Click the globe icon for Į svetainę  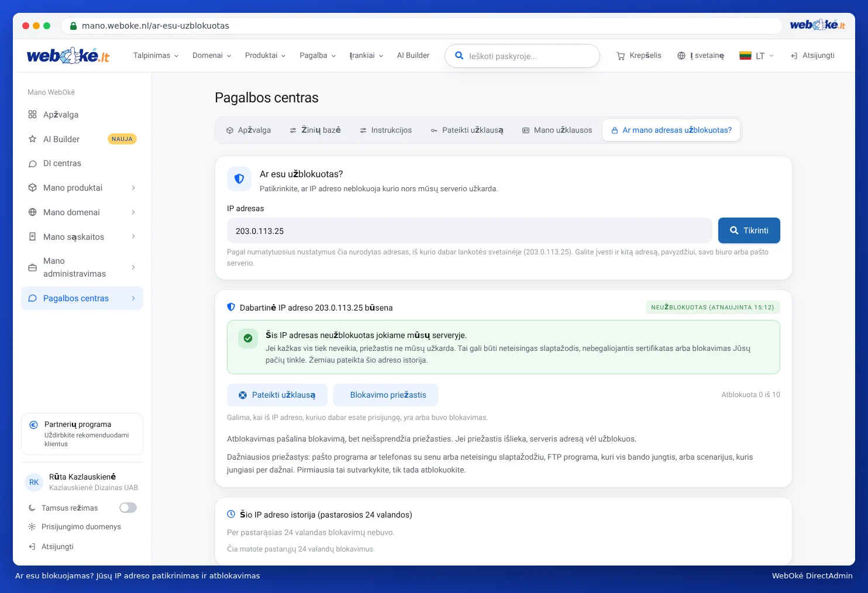click(x=681, y=56)
